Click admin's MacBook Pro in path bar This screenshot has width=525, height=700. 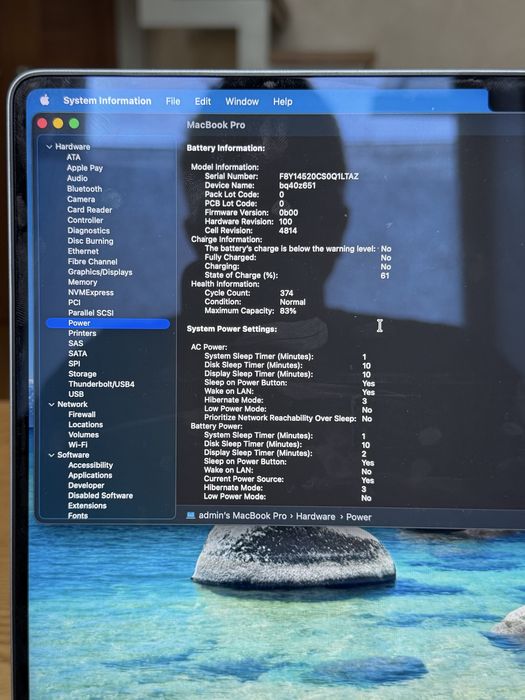pos(242,516)
